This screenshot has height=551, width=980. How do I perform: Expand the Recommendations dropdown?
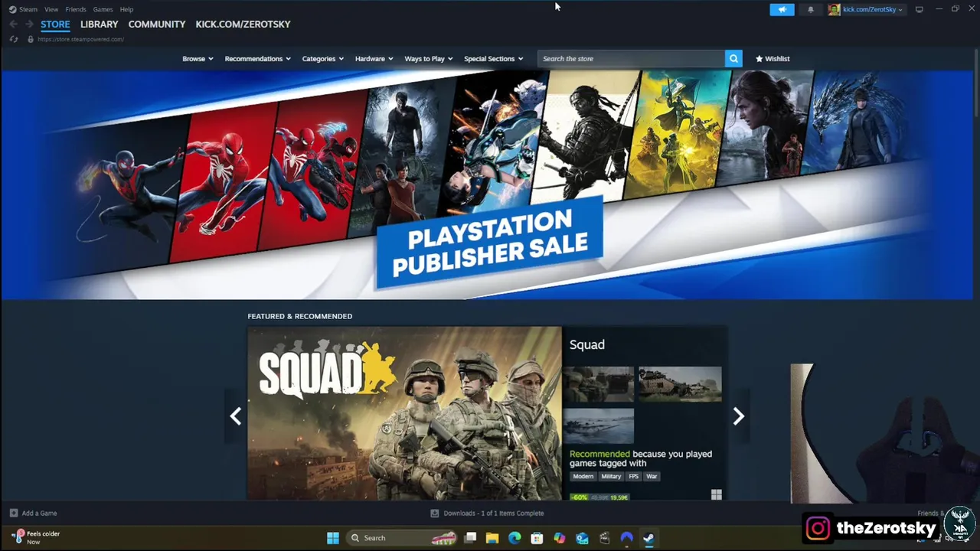tap(257, 58)
